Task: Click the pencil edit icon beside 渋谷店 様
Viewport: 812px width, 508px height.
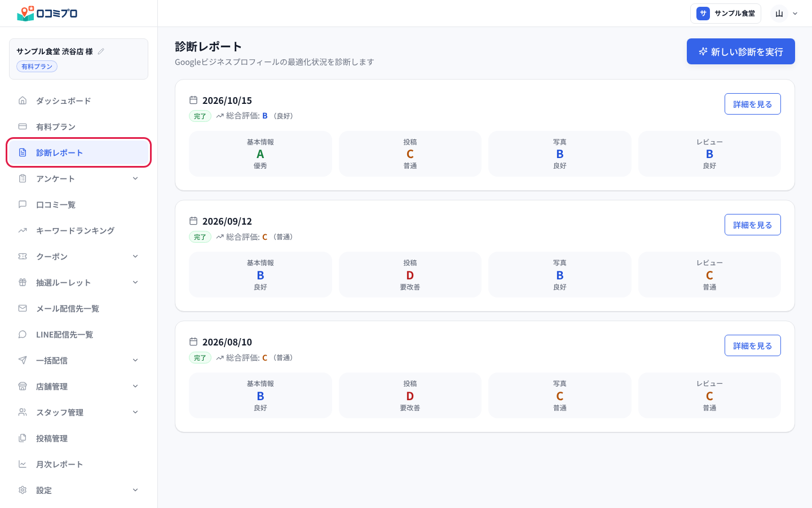Action: coord(101,51)
